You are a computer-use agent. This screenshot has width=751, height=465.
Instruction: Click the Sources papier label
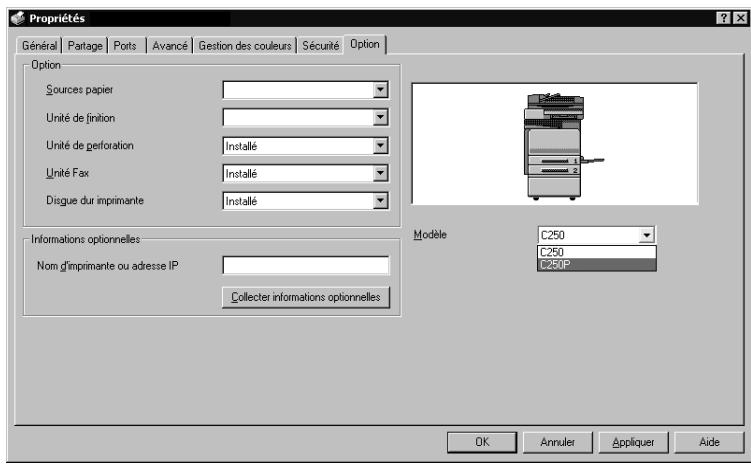80,90
